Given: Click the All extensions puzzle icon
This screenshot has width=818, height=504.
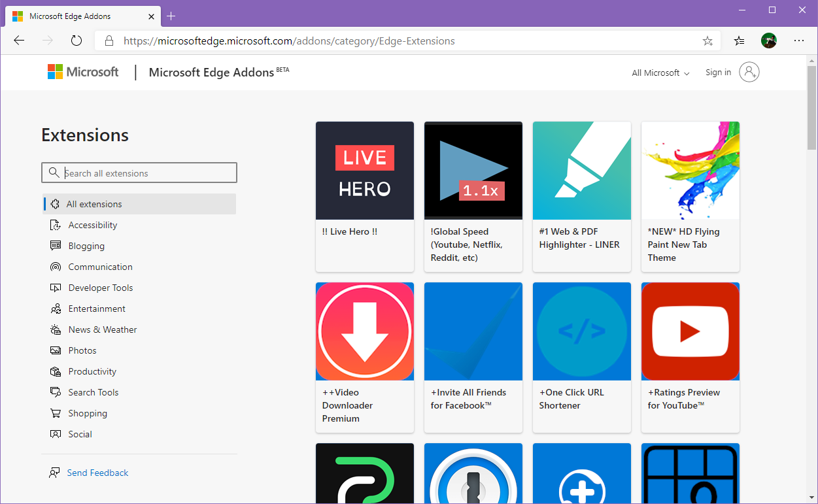Looking at the screenshot, I should pos(56,204).
